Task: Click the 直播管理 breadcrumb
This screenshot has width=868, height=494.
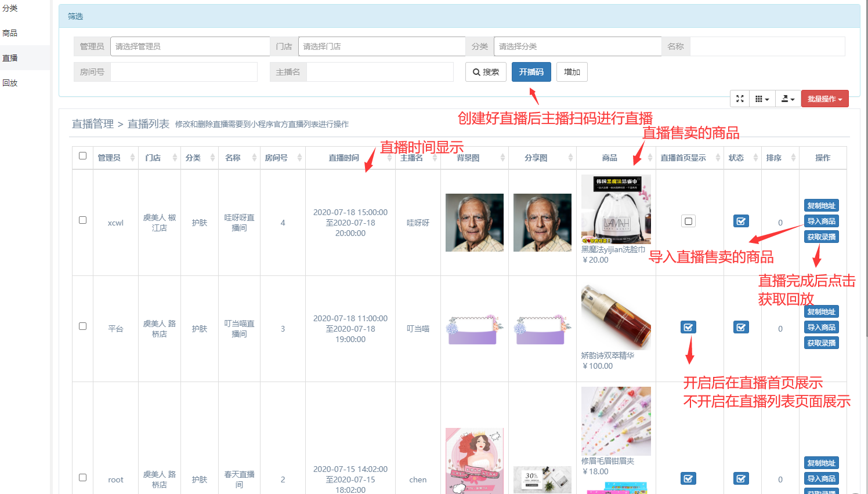Action: tap(93, 124)
